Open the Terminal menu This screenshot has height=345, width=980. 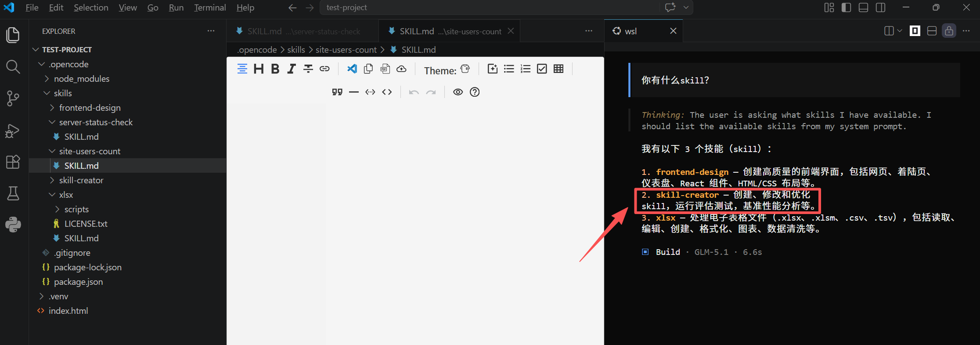click(210, 7)
